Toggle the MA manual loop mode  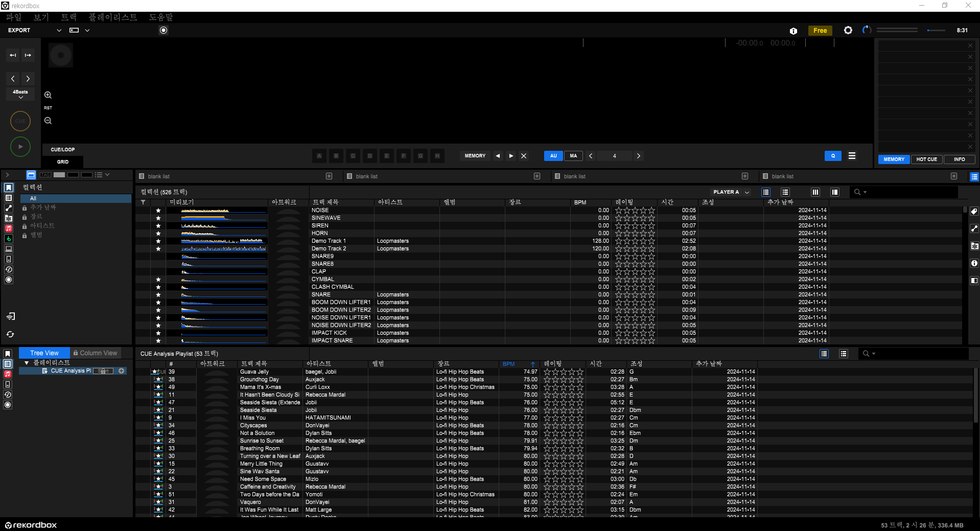coord(573,156)
